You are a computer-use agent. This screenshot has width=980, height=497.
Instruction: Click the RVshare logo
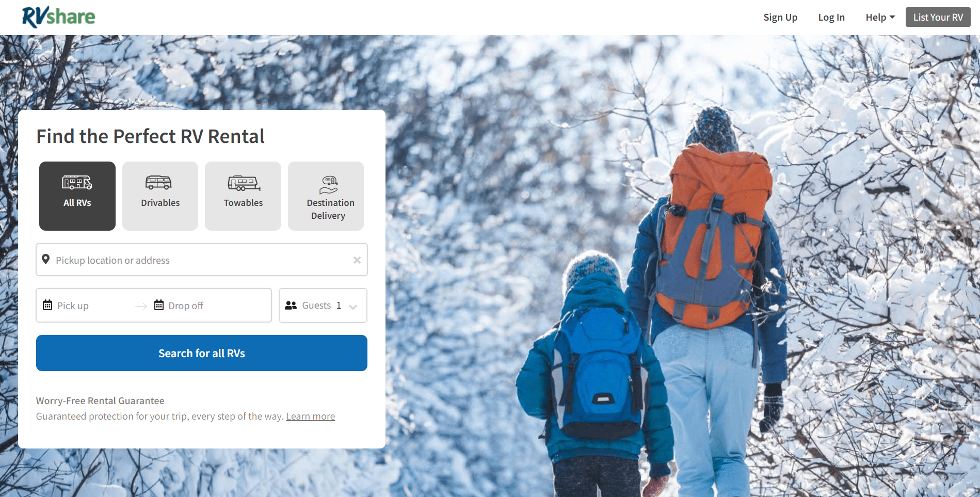[x=58, y=17]
